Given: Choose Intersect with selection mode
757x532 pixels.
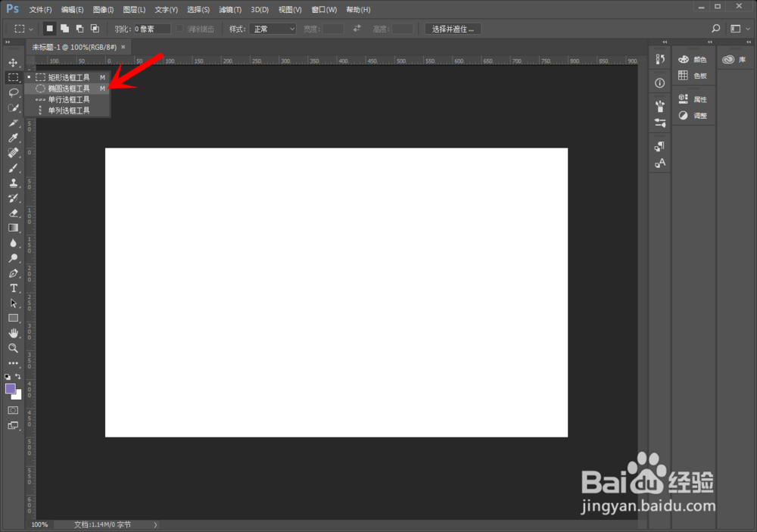Looking at the screenshot, I should tap(95, 29).
